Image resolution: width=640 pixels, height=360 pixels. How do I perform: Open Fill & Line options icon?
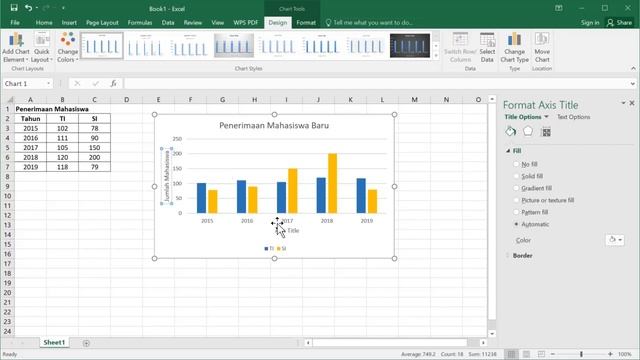click(511, 131)
